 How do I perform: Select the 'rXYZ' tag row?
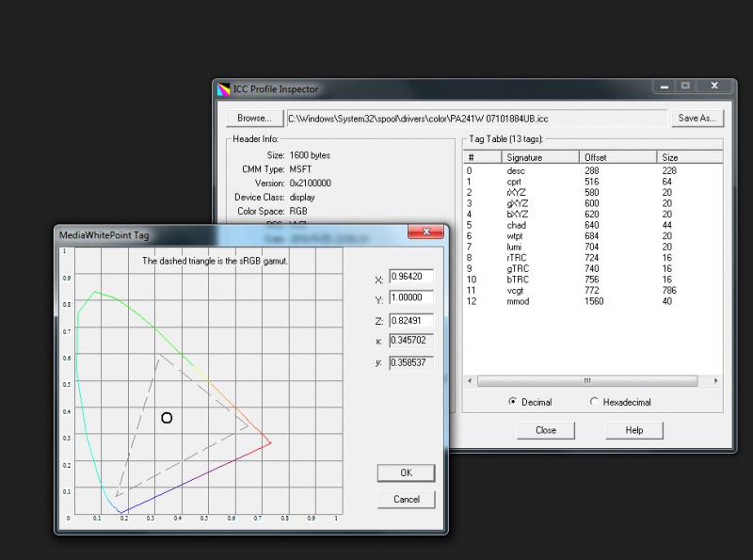click(593, 193)
